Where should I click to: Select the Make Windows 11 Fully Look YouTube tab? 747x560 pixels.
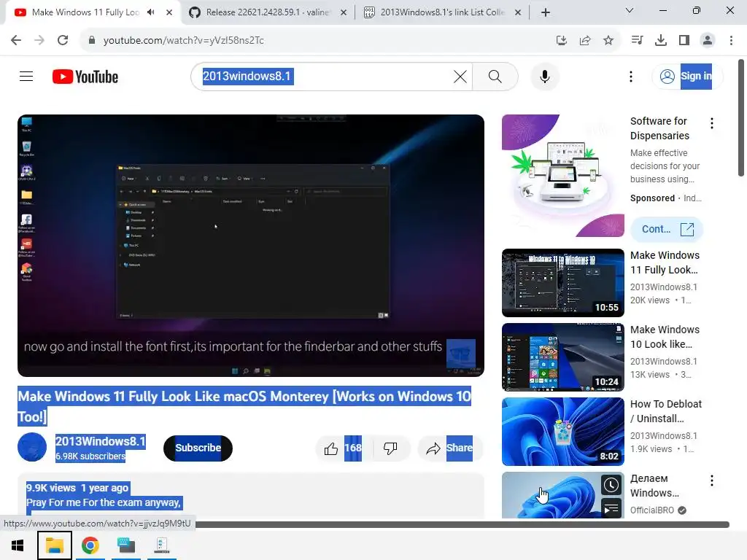point(86,12)
